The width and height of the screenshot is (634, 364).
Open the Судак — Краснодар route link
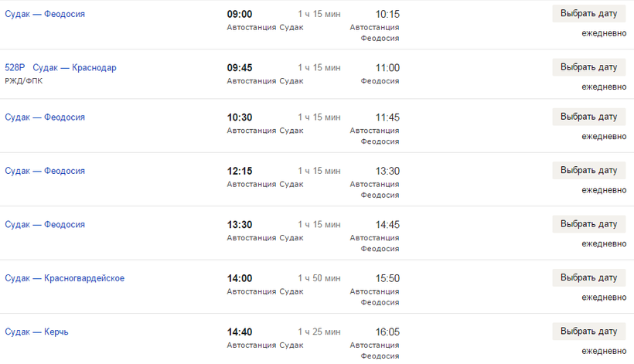point(74,68)
